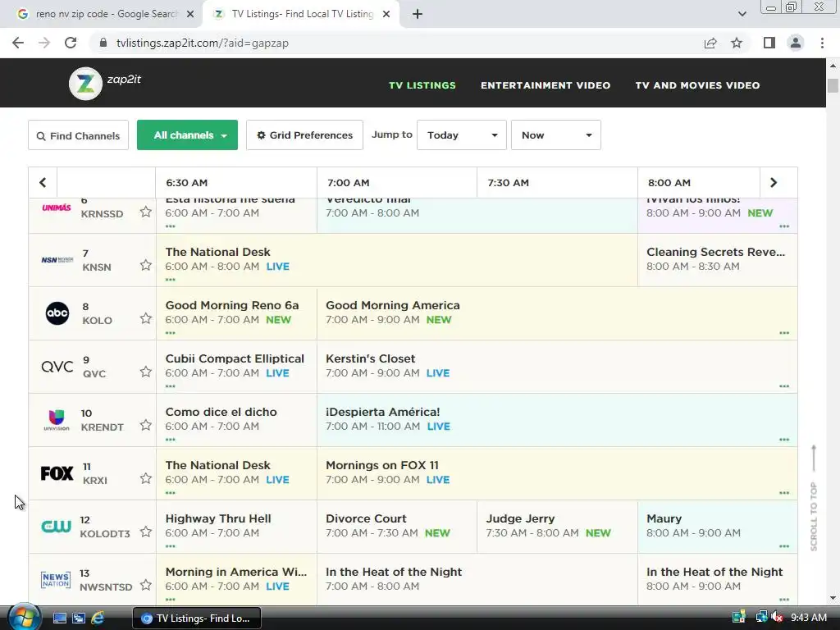
Task: Open the All channels dropdown
Action: [x=188, y=135]
